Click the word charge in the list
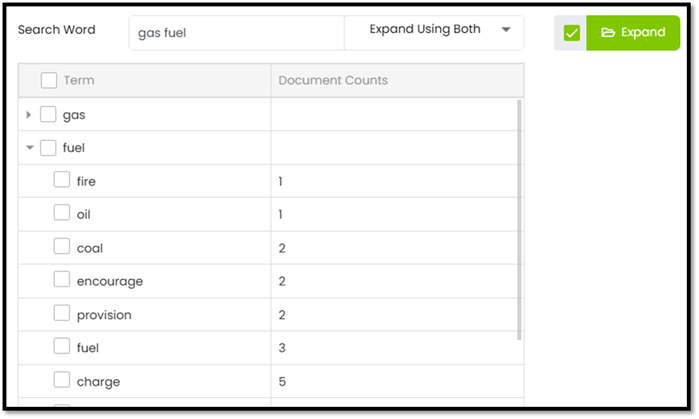699x419 pixels. 98,382
